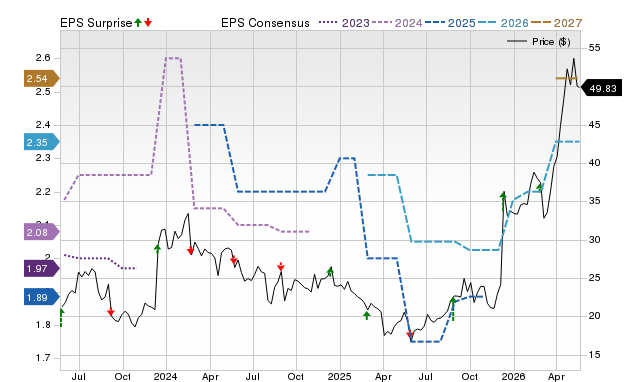Click the 1.8 EPS axis label
640x382 pixels.
click(43, 325)
